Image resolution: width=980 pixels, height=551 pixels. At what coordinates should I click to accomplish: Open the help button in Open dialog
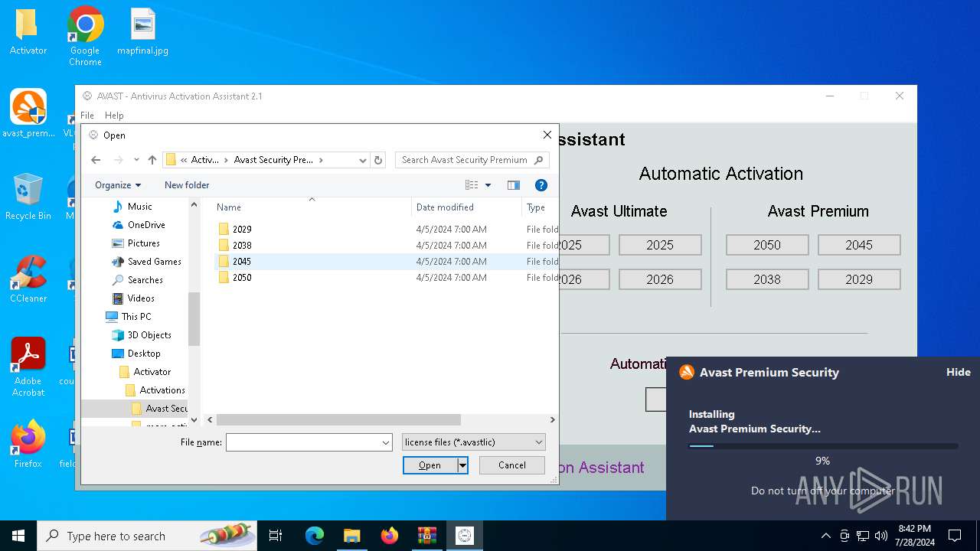541,185
